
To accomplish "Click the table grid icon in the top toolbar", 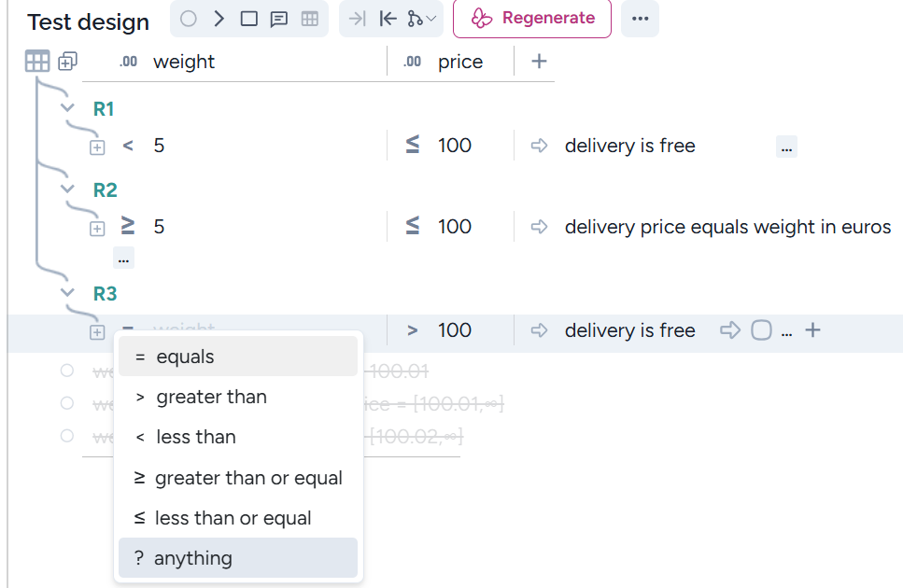I will coord(309,19).
